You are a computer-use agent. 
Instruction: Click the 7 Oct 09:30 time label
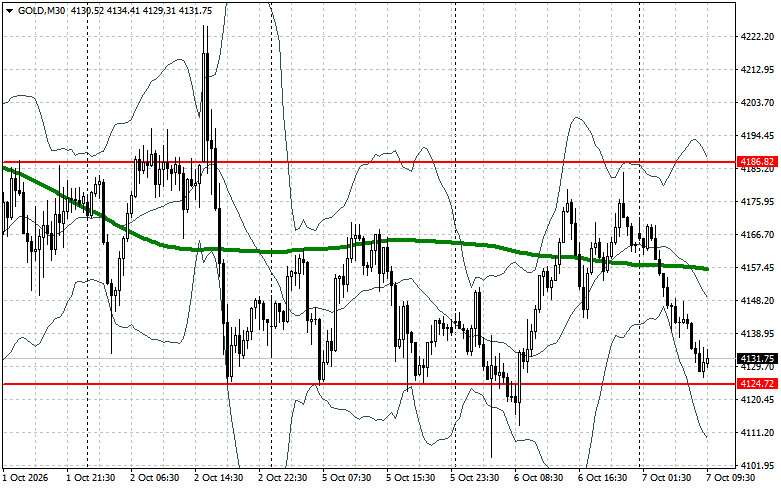[x=731, y=478]
